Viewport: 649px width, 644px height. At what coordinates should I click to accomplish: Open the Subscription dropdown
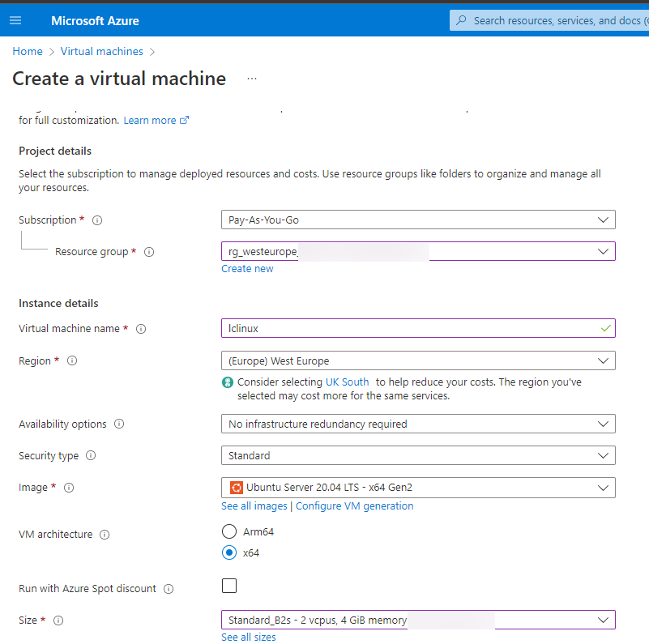pos(418,220)
